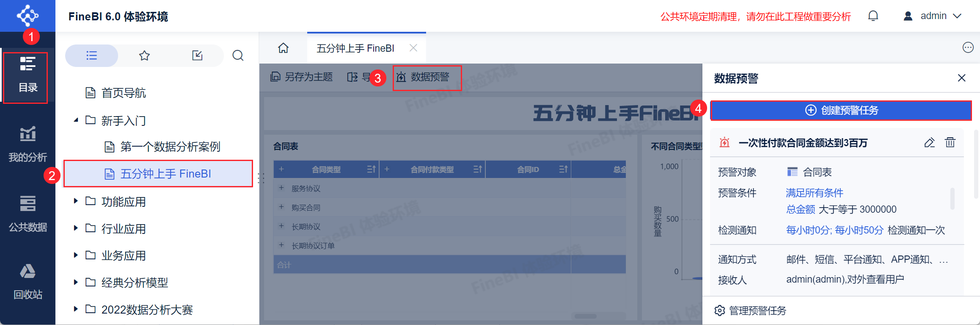Click the alarm icon beside the alert title
Image resolution: width=980 pixels, height=325 pixels.
tap(724, 142)
